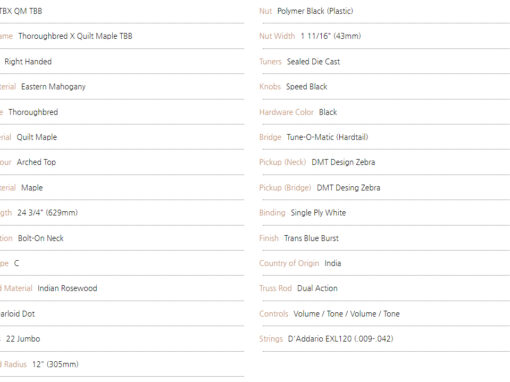This screenshot has width=510, height=382.
Task: Select the Arched Top contour text
Action: pos(36,162)
